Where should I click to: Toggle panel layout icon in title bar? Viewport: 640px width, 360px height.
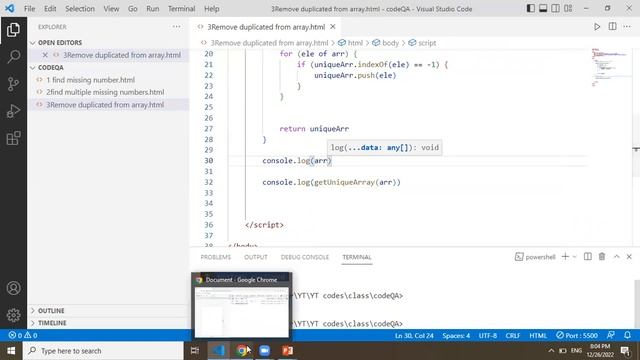point(543,8)
